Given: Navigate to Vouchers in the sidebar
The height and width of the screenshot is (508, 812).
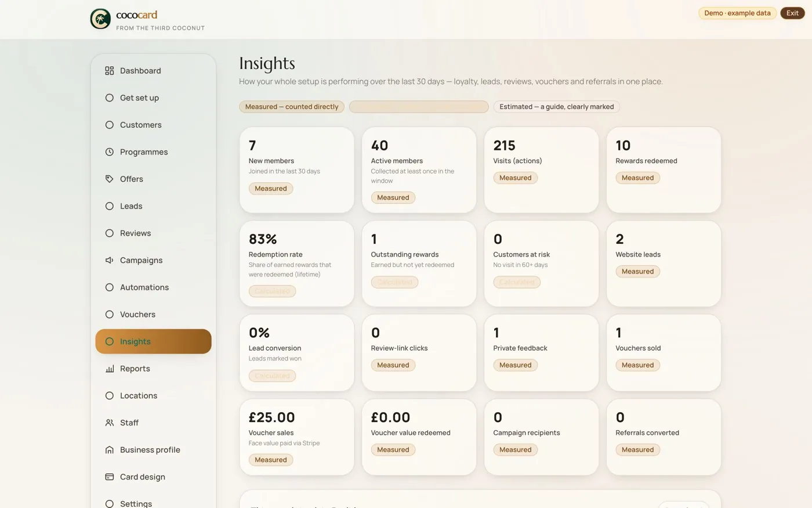Looking at the screenshot, I should click(x=153, y=315).
